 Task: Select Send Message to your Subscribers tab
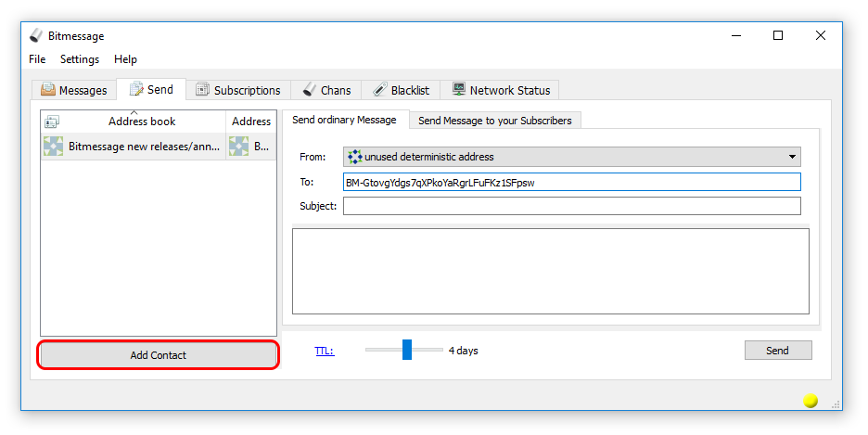[495, 120]
